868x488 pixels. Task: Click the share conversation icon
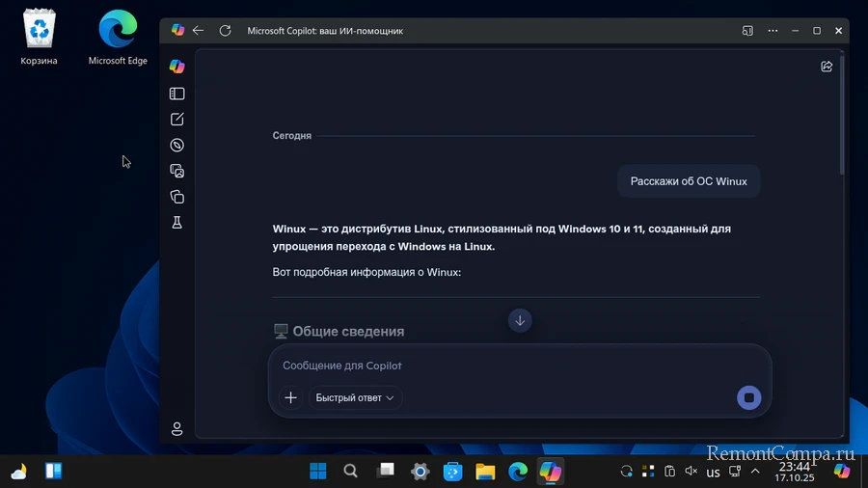[x=827, y=67]
